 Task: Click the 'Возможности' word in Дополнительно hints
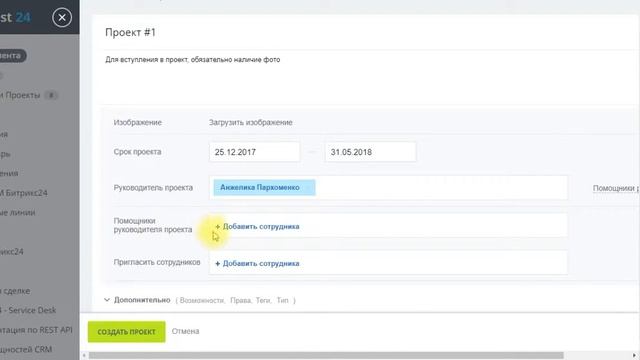click(202, 300)
